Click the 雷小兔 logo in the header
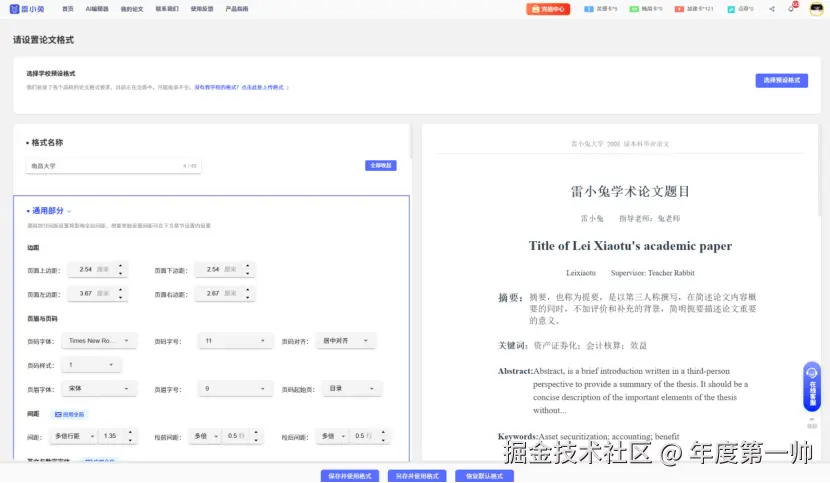This screenshot has height=483, width=830. [27, 9]
